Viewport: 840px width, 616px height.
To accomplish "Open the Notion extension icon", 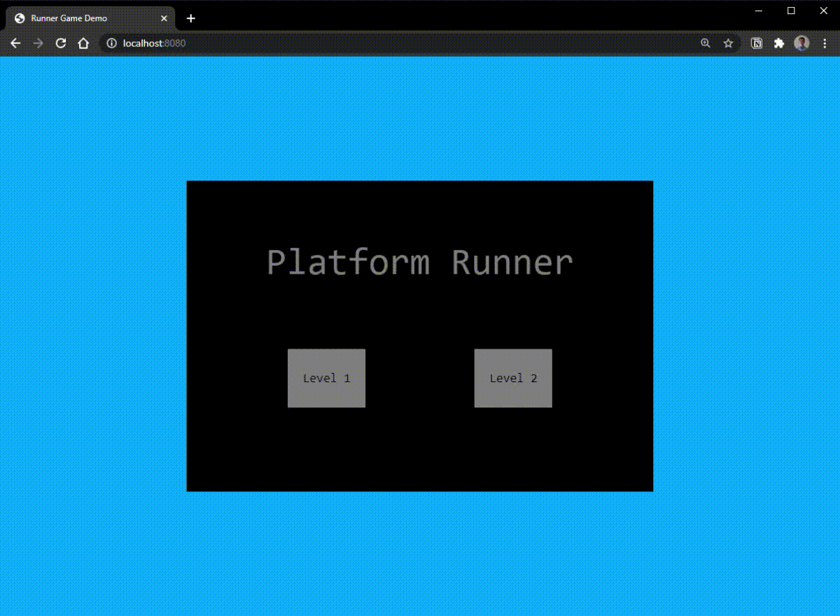I will [757, 43].
